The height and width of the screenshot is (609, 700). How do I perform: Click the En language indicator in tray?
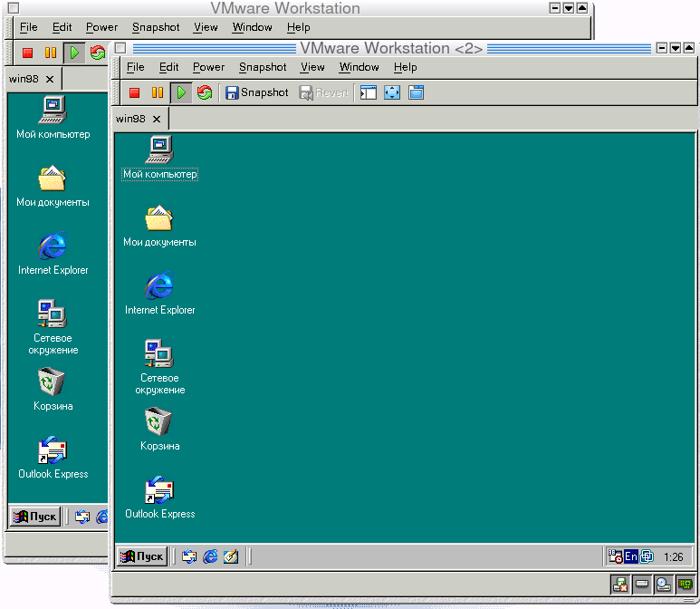pos(631,556)
